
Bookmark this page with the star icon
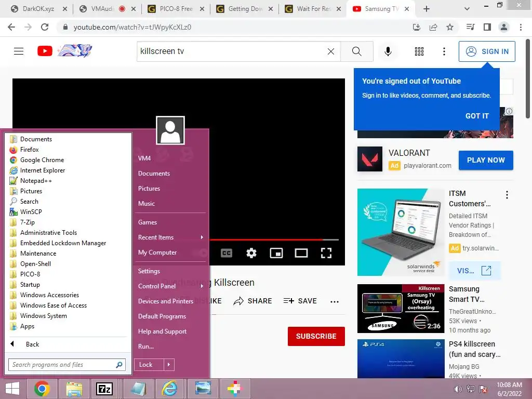(450, 27)
